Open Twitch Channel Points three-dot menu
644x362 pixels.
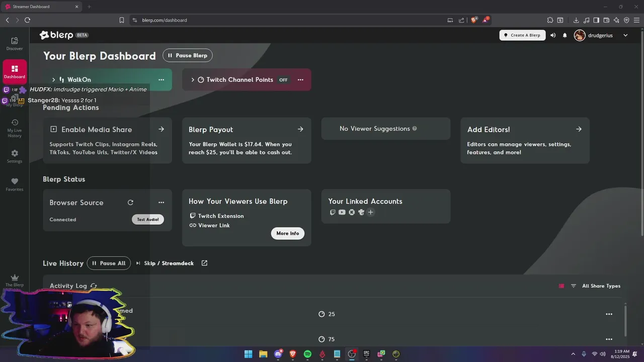[300, 80]
